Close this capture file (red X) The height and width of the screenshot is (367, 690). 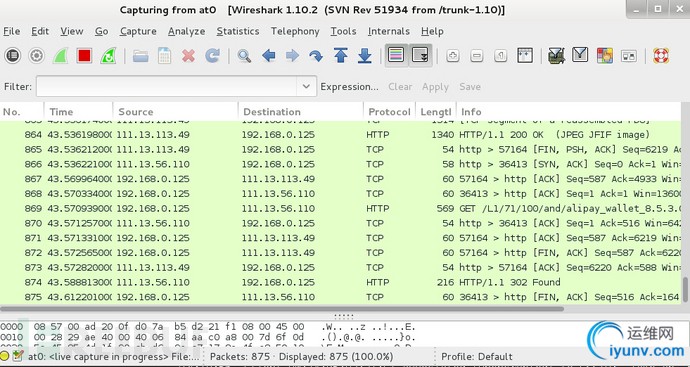point(188,56)
